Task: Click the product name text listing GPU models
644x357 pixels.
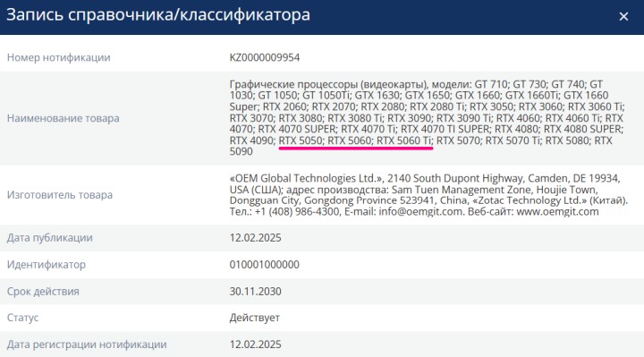Action: [428, 118]
